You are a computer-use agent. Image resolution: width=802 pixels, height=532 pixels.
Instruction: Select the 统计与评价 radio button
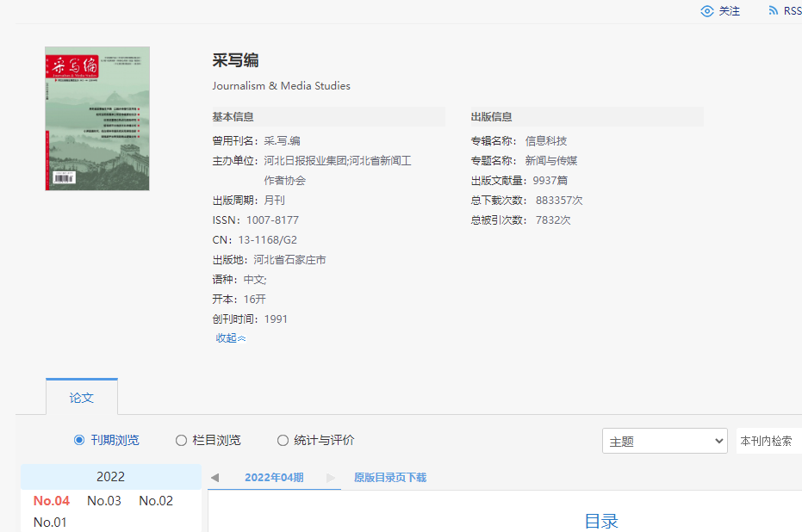[x=283, y=441]
